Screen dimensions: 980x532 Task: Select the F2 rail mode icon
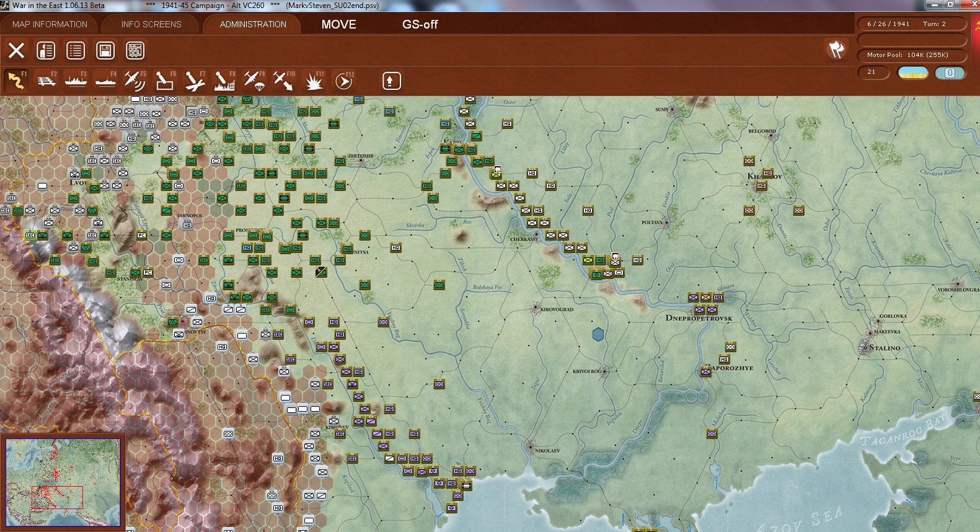pos(46,81)
